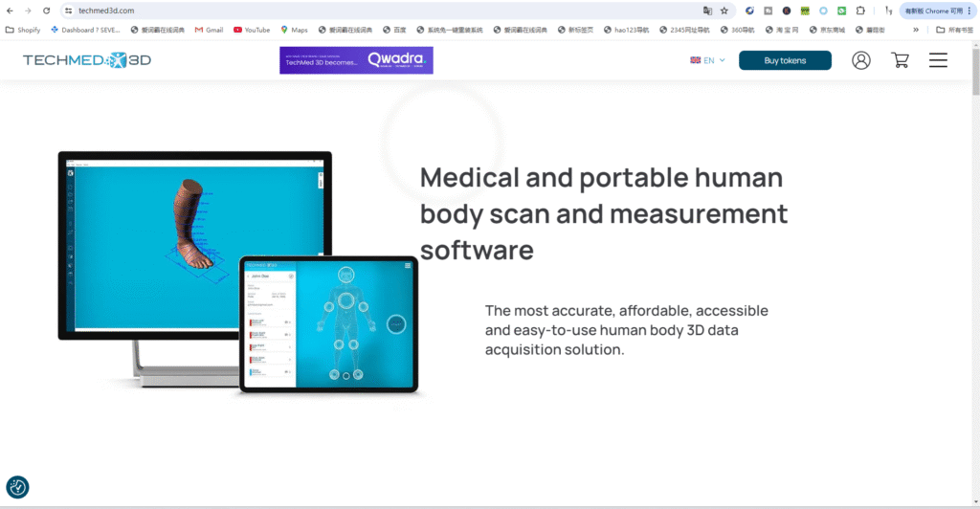980x509 pixels.
Task: Open the user account profile icon
Action: pos(861,60)
